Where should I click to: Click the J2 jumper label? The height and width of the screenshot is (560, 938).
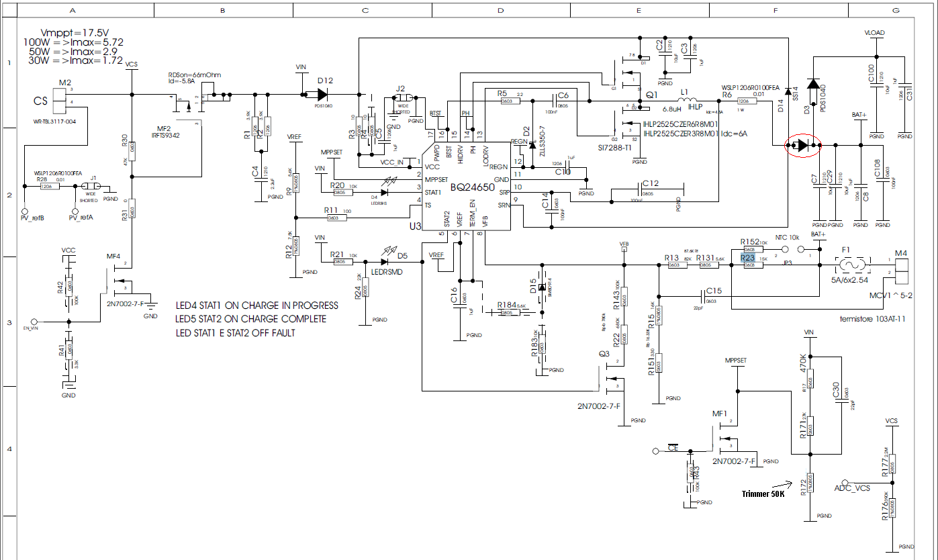(x=401, y=89)
